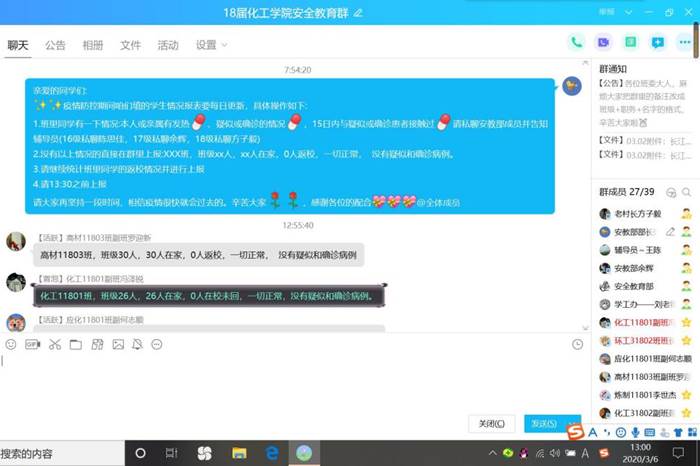The height and width of the screenshot is (466, 700).
Task: Open the send button dropdown arrow
Action: [573, 423]
